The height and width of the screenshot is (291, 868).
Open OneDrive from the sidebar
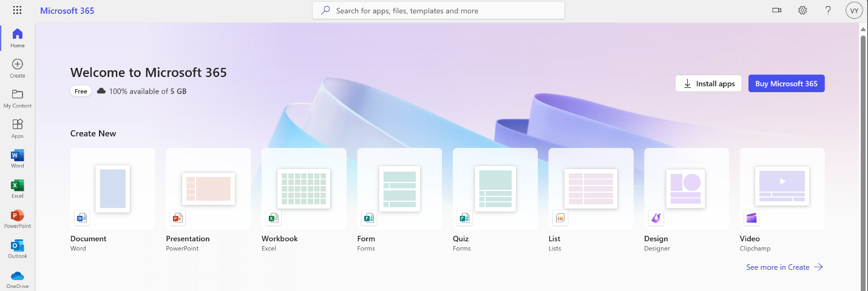[18, 279]
